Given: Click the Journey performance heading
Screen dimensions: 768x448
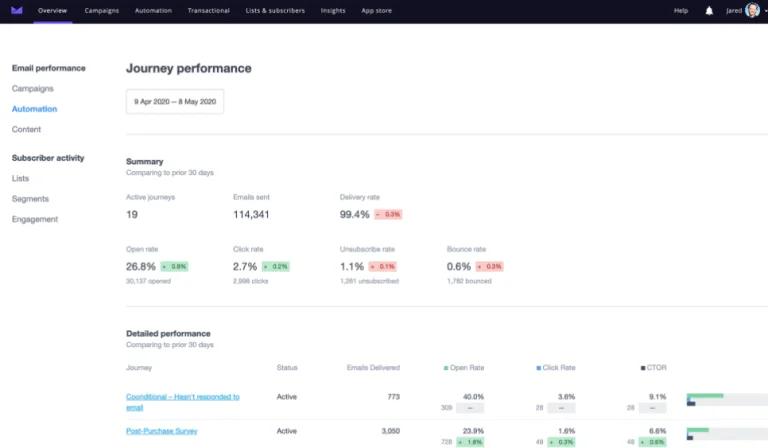Looking at the screenshot, I should click(x=189, y=68).
